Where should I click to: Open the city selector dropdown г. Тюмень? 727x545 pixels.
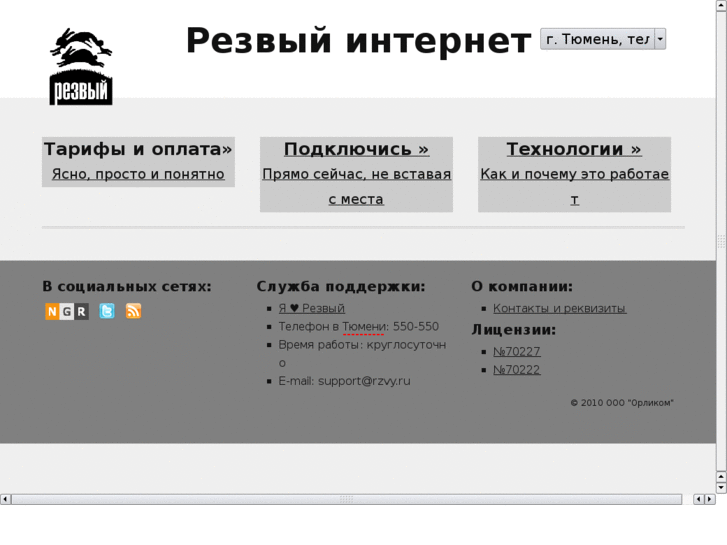603,39
